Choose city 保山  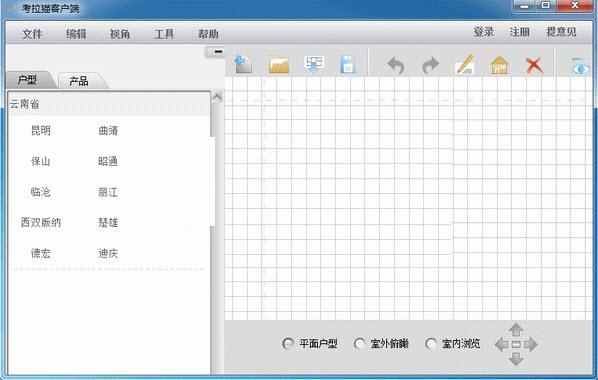tap(40, 161)
